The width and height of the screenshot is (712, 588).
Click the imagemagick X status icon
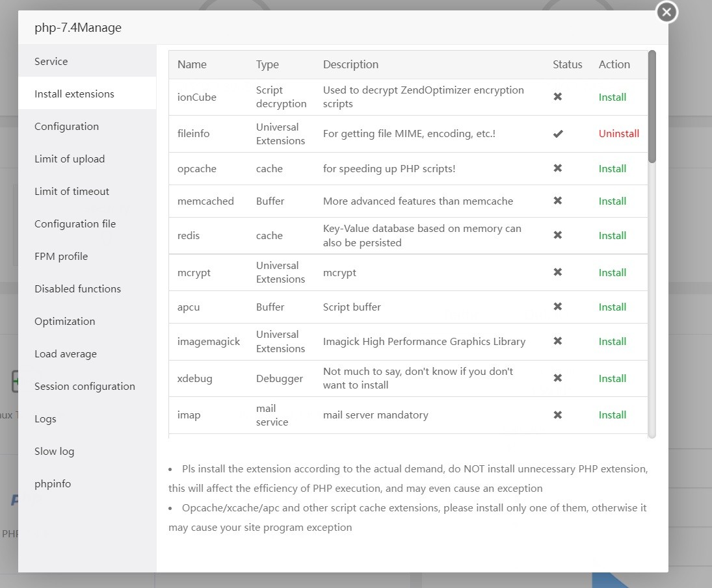click(558, 341)
